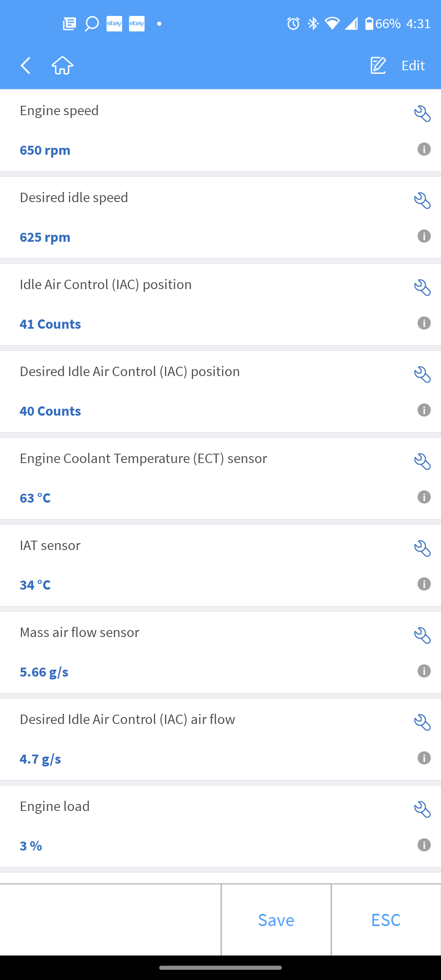441x980 pixels.
Task: Show info for Mass air flow sensor
Action: click(x=424, y=671)
